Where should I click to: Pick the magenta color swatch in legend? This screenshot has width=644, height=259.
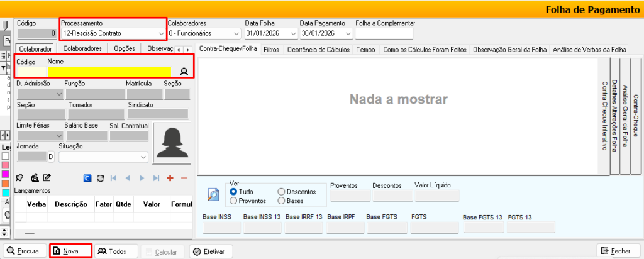coord(5,174)
